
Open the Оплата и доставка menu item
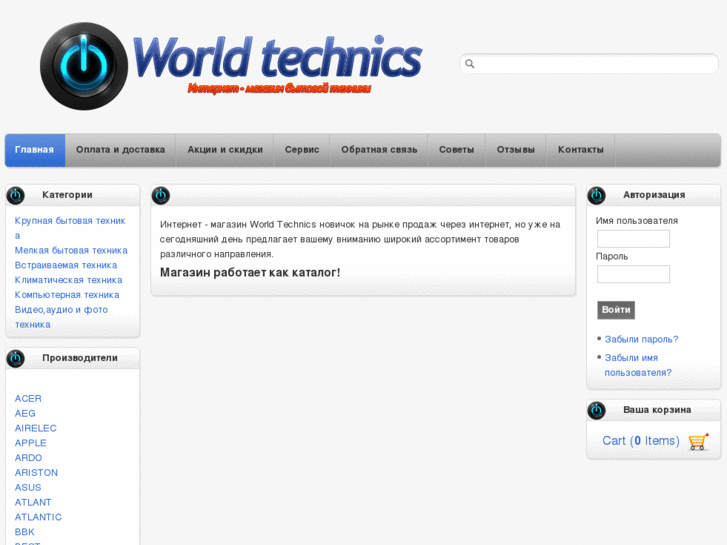click(x=121, y=150)
